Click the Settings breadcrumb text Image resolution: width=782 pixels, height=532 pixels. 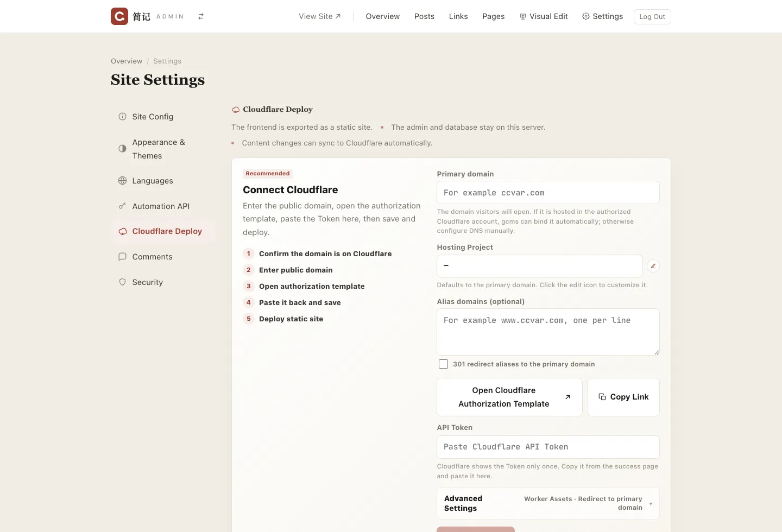coord(167,61)
